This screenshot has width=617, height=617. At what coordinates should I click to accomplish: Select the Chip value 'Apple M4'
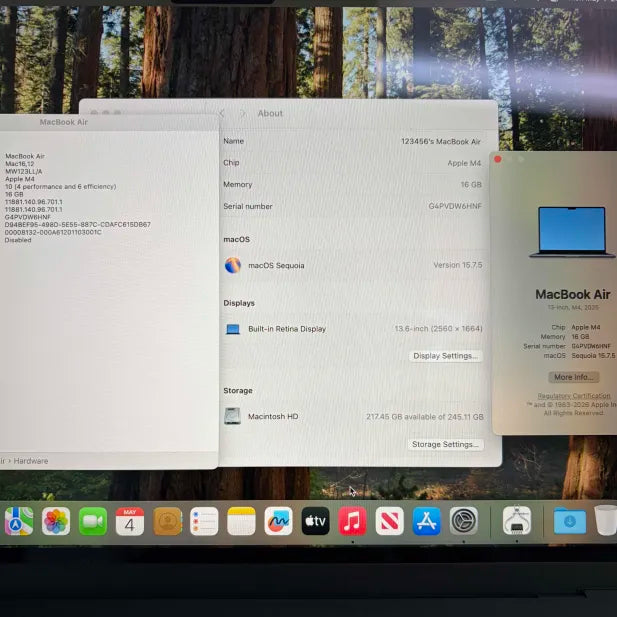coord(464,163)
